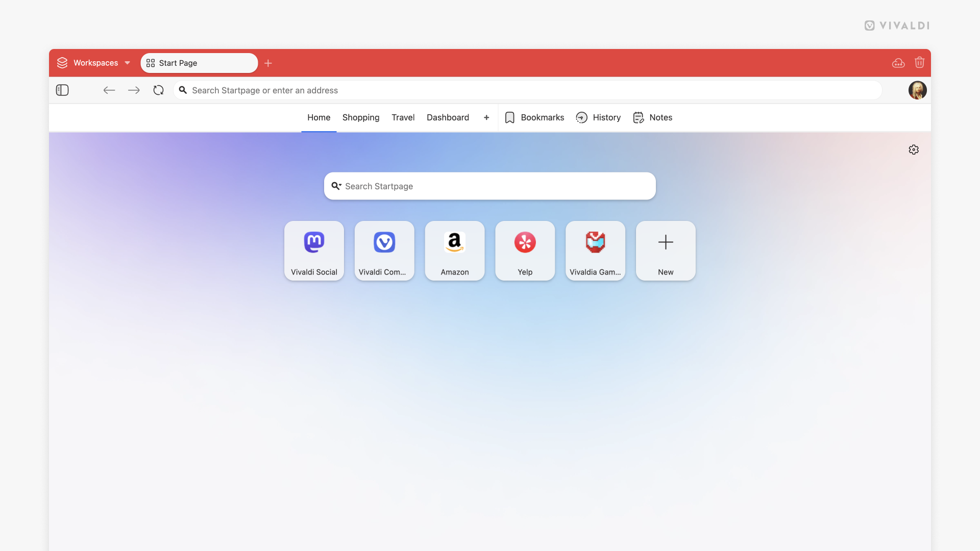Click the Bookmarks menu item
Viewport: 980px width, 551px height.
click(x=534, y=118)
